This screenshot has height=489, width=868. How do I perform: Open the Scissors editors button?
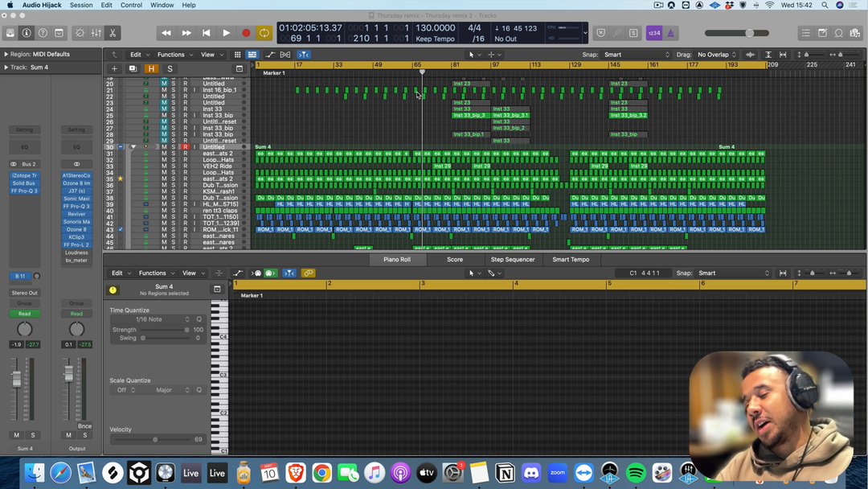(113, 33)
